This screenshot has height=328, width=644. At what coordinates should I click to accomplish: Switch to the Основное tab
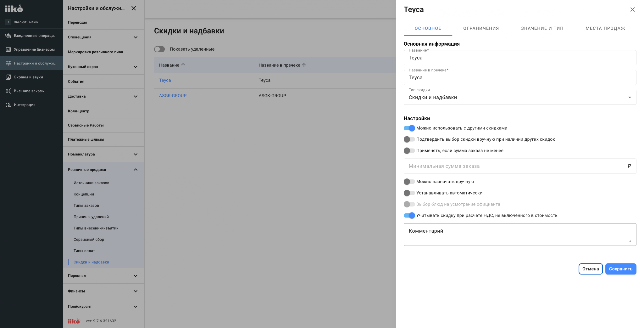(x=428, y=28)
